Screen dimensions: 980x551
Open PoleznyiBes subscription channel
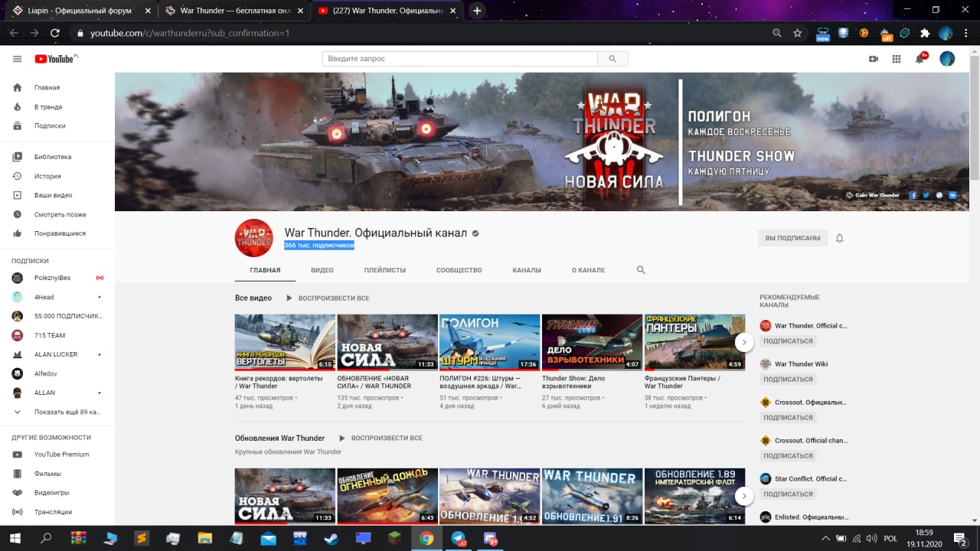pyautogui.click(x=57, y=278)
